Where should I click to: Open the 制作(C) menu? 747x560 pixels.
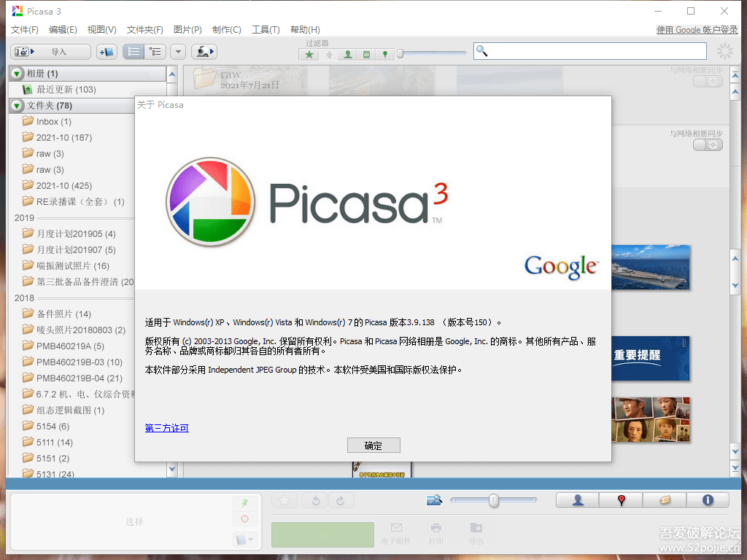(227, 29)
